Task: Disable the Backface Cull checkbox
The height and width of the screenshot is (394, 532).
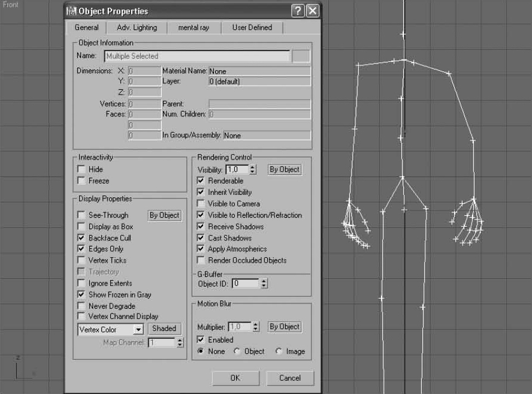Action: (81, 238)
